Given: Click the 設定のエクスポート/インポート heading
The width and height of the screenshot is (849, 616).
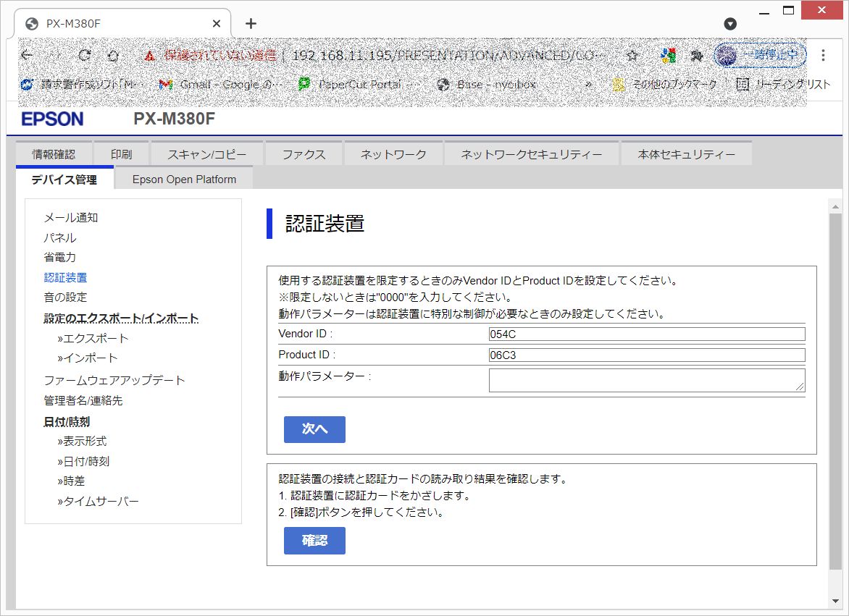Looking at the screenshot, I should (x=121, y=318).
